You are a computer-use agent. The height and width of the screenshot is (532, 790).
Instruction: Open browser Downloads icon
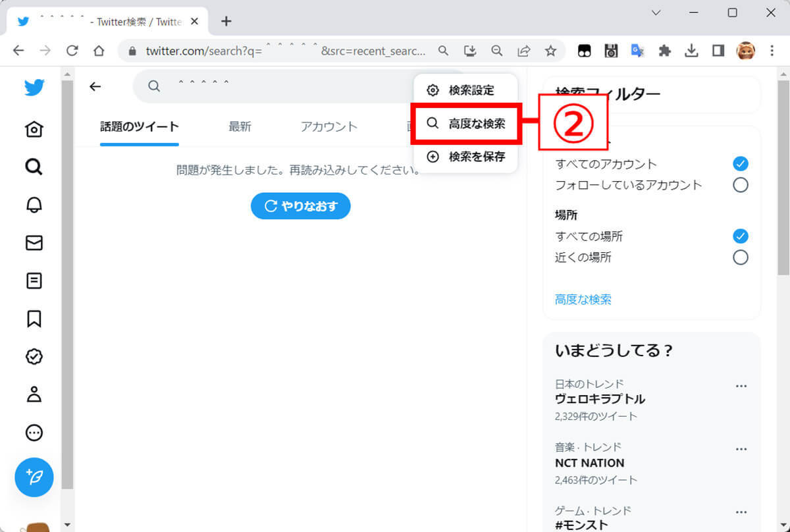point(691,51)
